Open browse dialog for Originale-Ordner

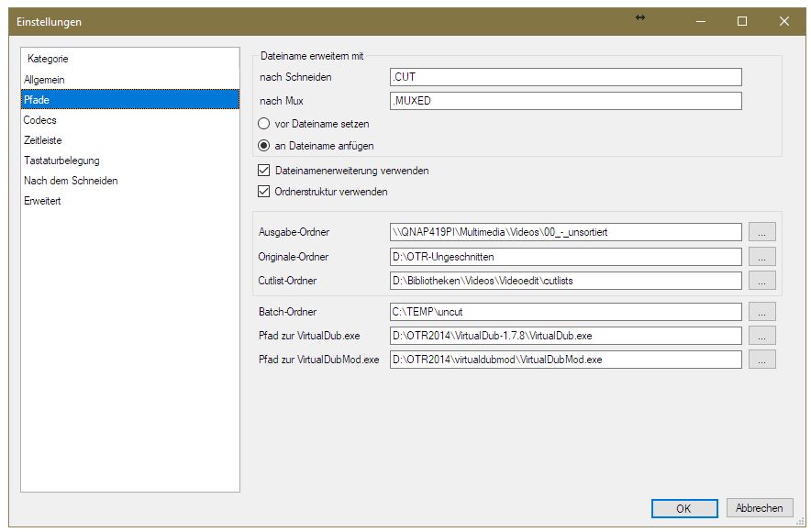point(761,257)
